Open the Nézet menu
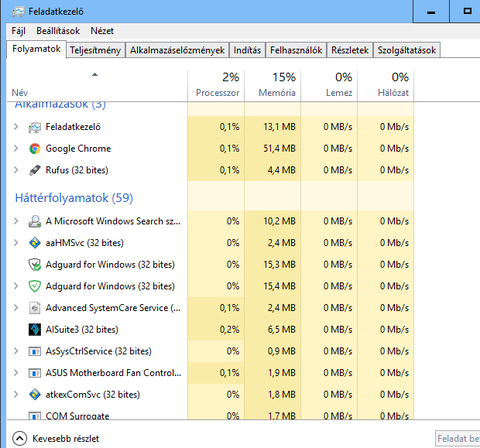 (x=102, y=31)
